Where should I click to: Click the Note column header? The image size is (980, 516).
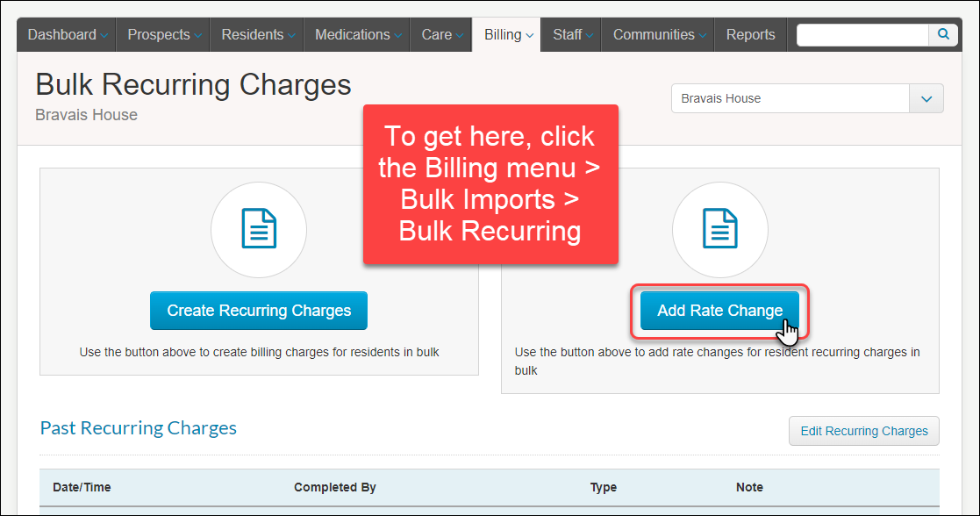(749, 487)
